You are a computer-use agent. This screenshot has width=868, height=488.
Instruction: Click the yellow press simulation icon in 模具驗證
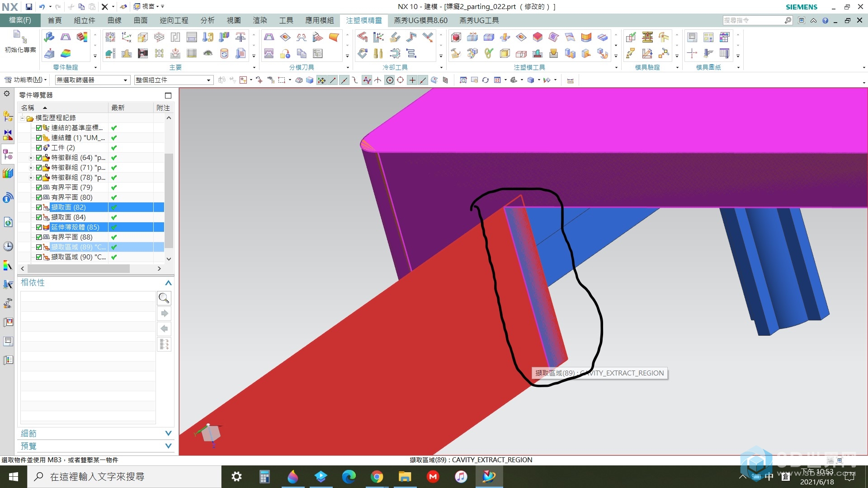(x=647, y=37)
